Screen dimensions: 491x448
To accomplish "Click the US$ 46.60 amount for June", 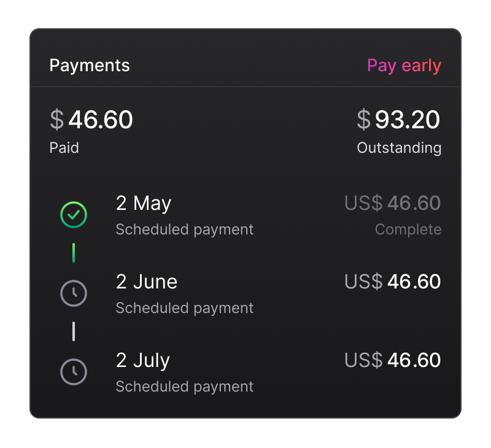I will 393,282.
